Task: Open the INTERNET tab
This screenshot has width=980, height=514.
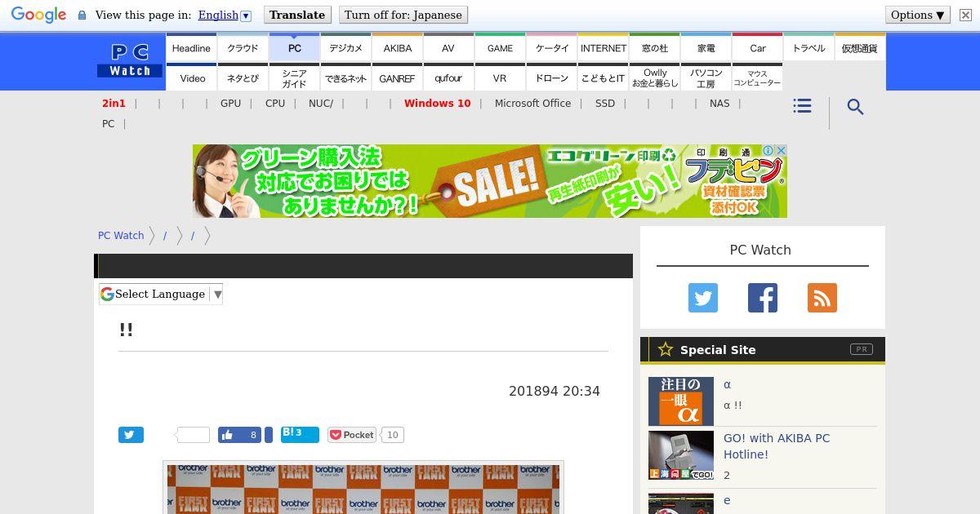Action: tap(603, 47)
